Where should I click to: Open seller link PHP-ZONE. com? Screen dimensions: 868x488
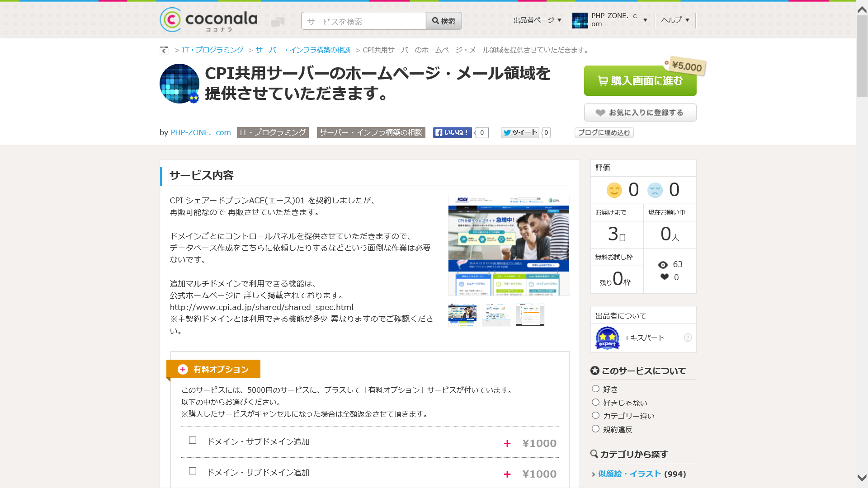click(201, 132)
